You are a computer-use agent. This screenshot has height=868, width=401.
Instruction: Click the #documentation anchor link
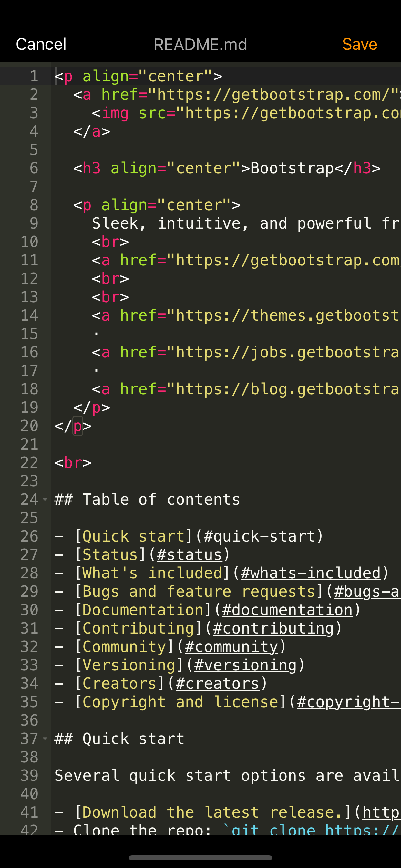(287, 610)
